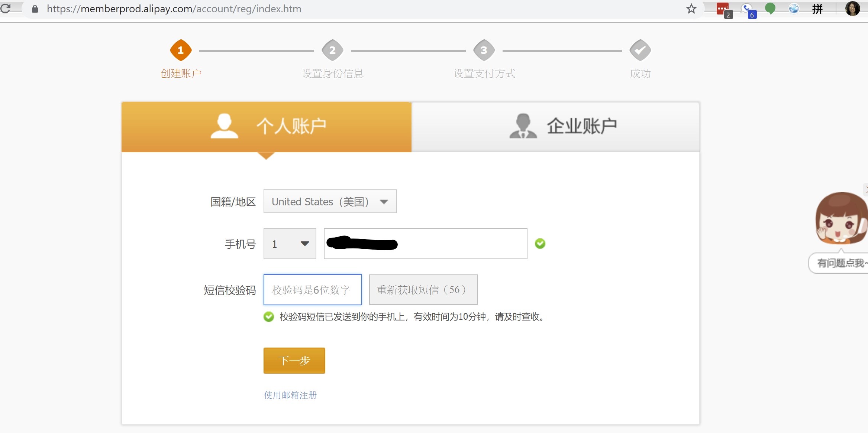Select step 1 创建账户 marker

181,50
